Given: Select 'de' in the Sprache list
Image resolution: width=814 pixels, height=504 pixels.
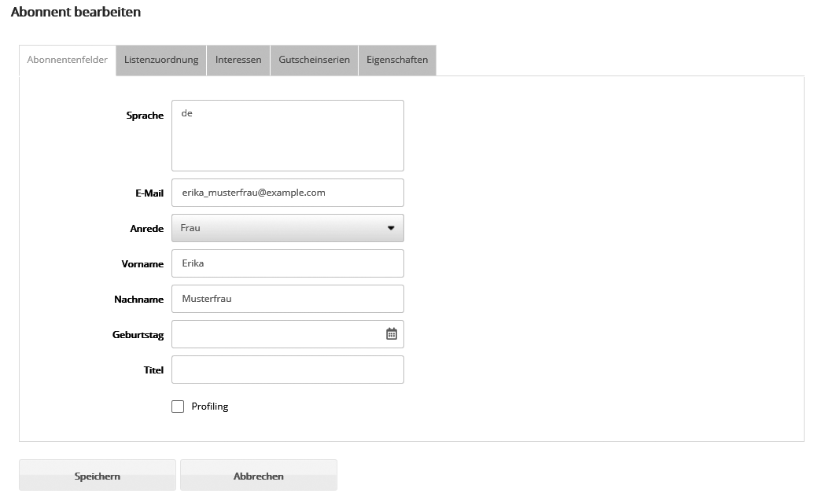Looking at the screenshot, I should point(187,113).
